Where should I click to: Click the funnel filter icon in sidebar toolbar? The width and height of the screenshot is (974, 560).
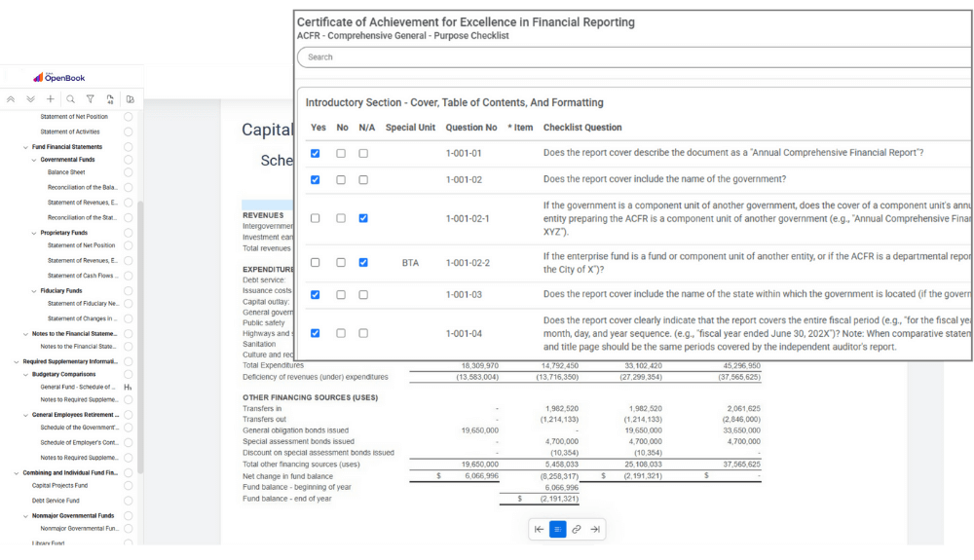90,99
